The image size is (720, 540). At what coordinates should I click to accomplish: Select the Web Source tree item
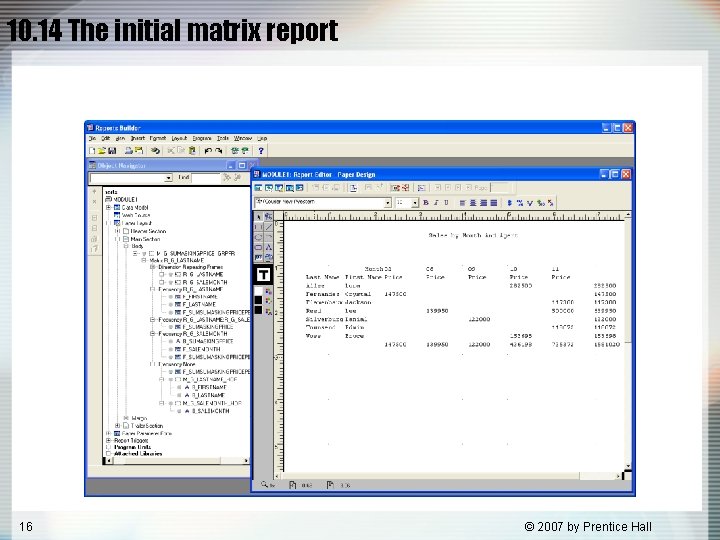pos(135,215)
